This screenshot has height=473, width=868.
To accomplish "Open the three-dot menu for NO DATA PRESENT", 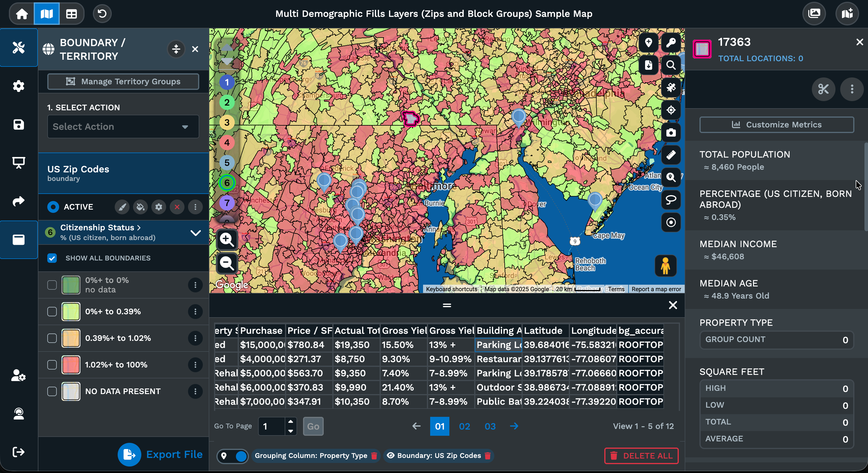I will (x=195, y=391).
